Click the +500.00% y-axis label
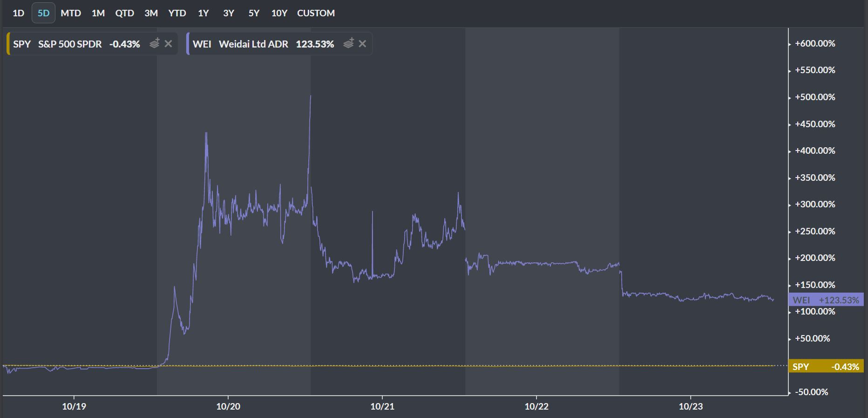Image resolution: width=868 pixels, height=418 pixels. pos(815,97)
